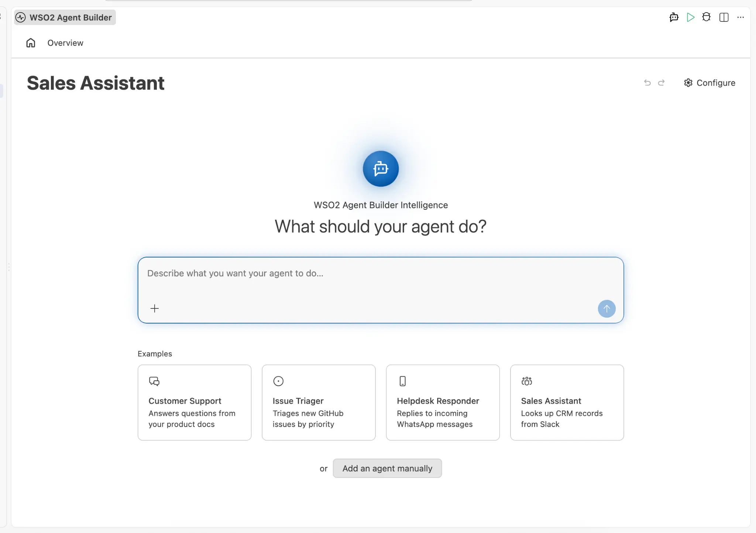
Task: Click "Answers questions from your product docs" text
Action: [x=192, y=419]
